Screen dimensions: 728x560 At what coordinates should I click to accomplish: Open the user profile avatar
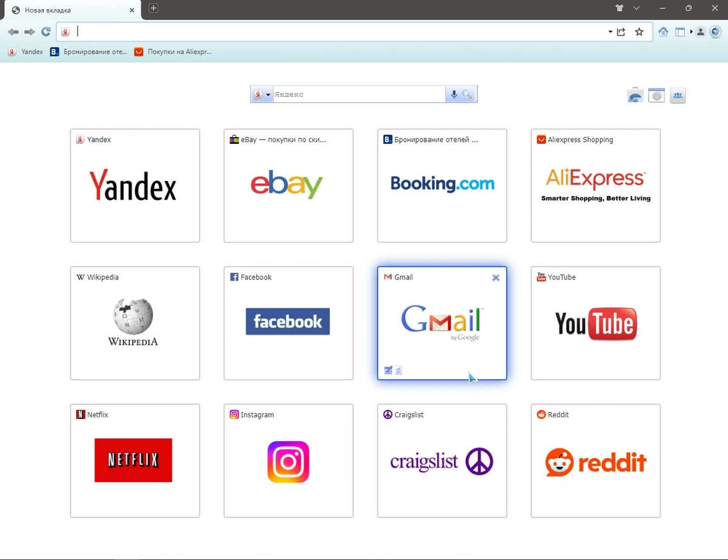700,32
